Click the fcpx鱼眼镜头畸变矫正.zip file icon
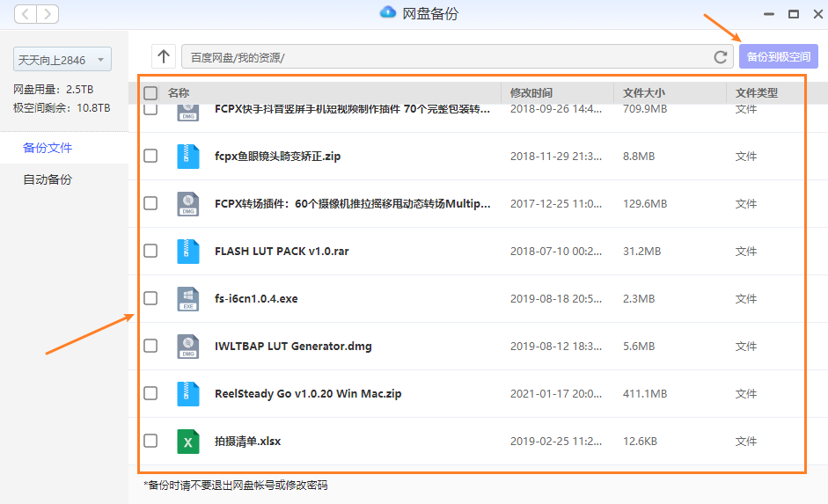828x504 pixels. click(x=187, y=157)
